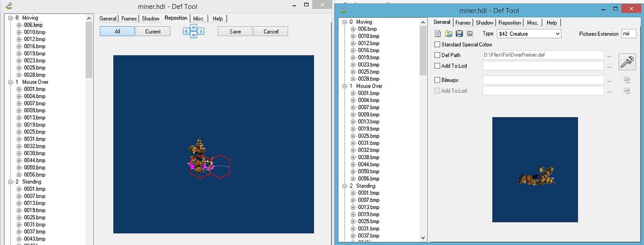Image resolution: width=644 pixels, height=245 pixels.
Task: Switch to General tab in left window
Action: 108,19
